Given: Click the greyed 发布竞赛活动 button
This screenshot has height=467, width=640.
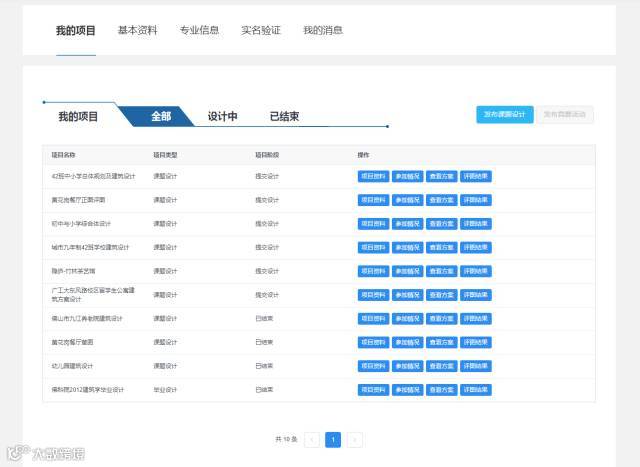Looking at the screenshot, I should pyautogui.click(x=565, y=114).
